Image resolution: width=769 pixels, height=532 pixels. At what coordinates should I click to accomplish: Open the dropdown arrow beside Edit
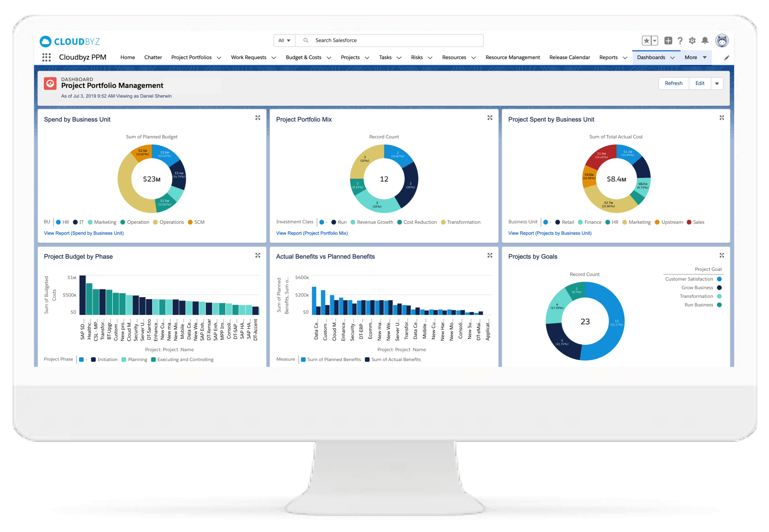pyautogui.click(x=717, y=84)
